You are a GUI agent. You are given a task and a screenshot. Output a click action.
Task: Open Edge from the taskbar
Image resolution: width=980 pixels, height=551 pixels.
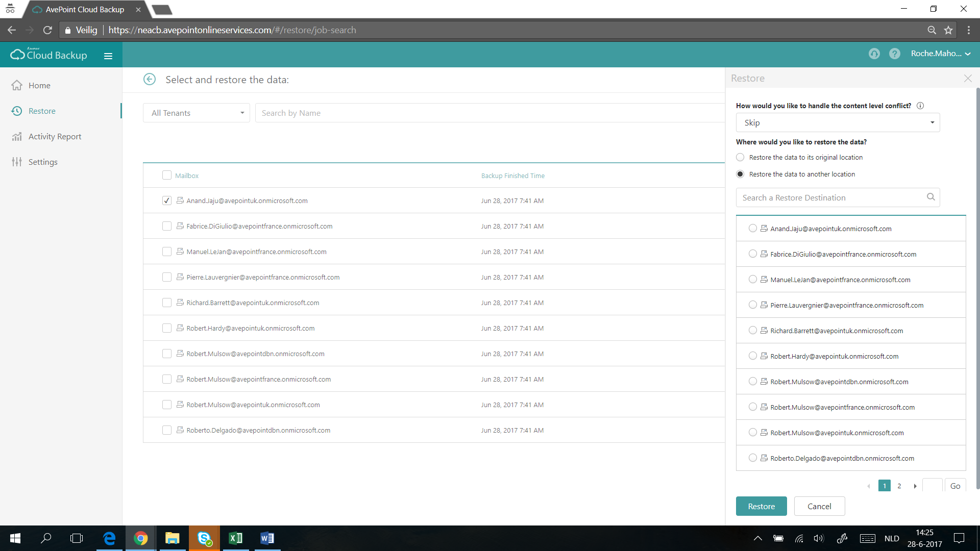tap(109, 538)
